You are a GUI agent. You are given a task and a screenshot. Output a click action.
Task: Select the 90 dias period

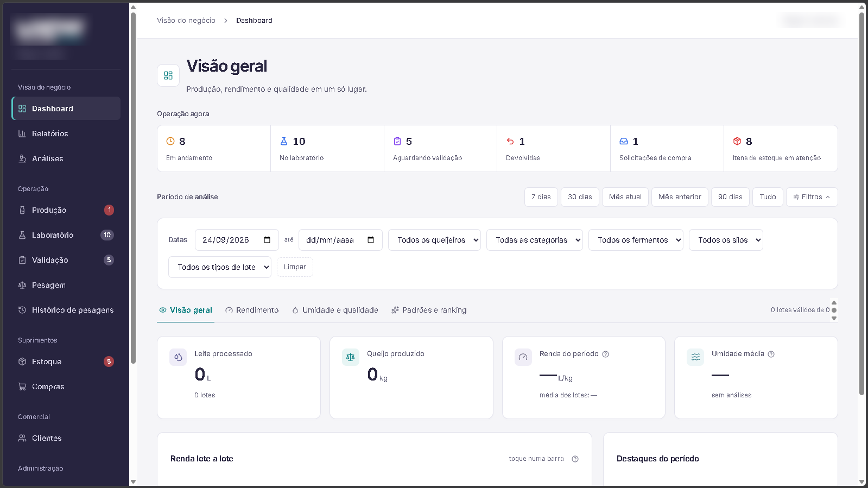(730, 197)
